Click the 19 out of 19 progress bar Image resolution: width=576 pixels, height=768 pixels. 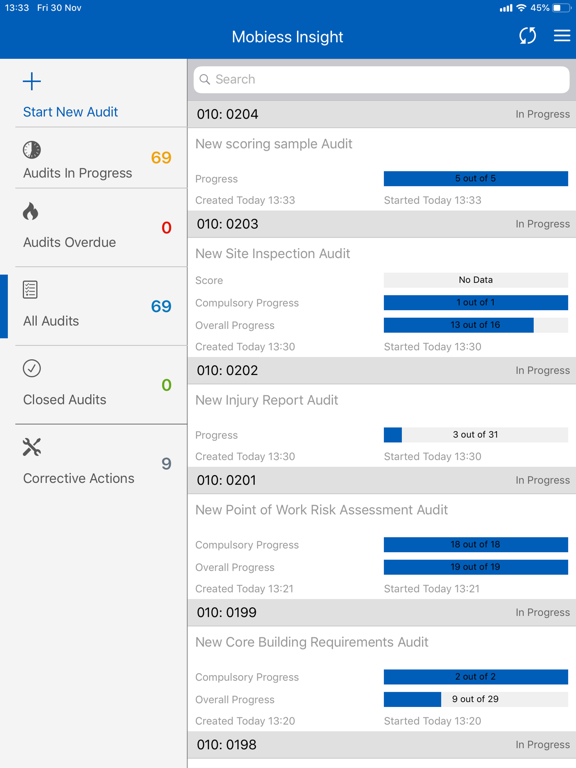476,567
